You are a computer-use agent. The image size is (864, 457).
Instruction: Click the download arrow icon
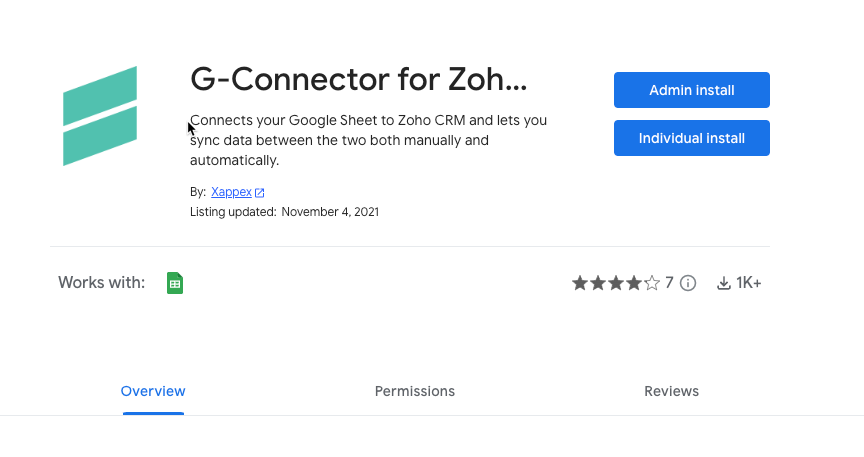[x=723, y=283]
